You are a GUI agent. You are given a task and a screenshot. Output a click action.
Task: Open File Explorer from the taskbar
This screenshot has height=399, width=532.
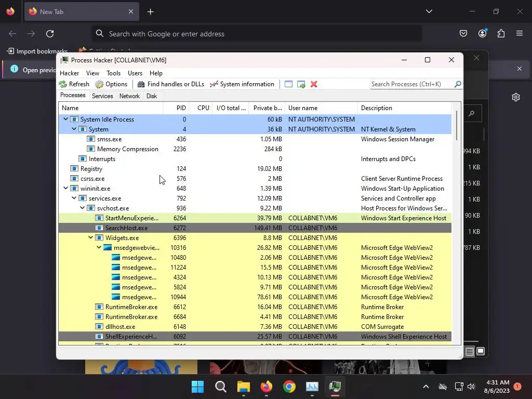(x=244, y=387)
